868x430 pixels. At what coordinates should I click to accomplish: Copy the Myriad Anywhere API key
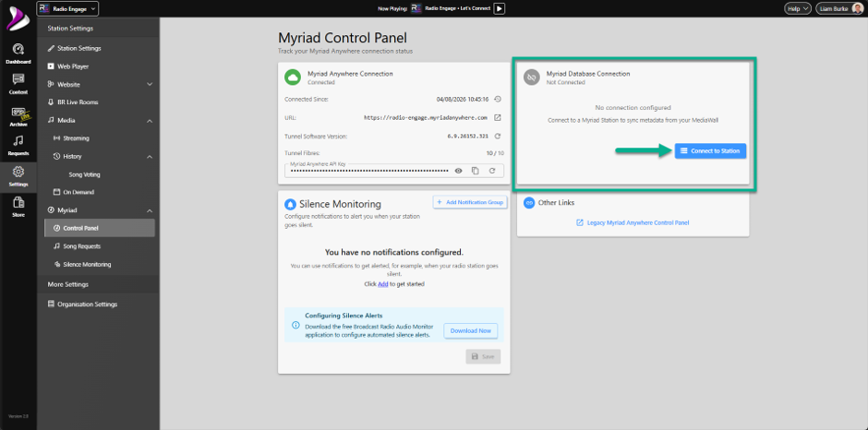475,171
